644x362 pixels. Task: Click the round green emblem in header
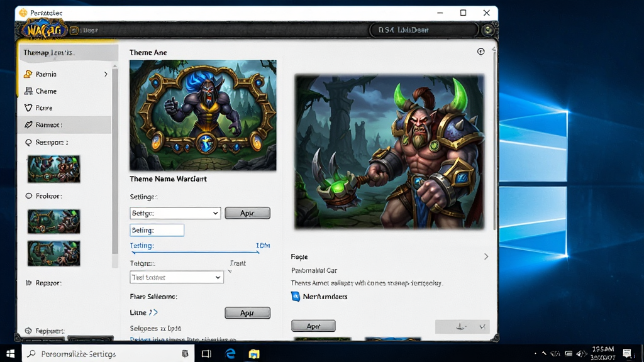click(488, 30)
